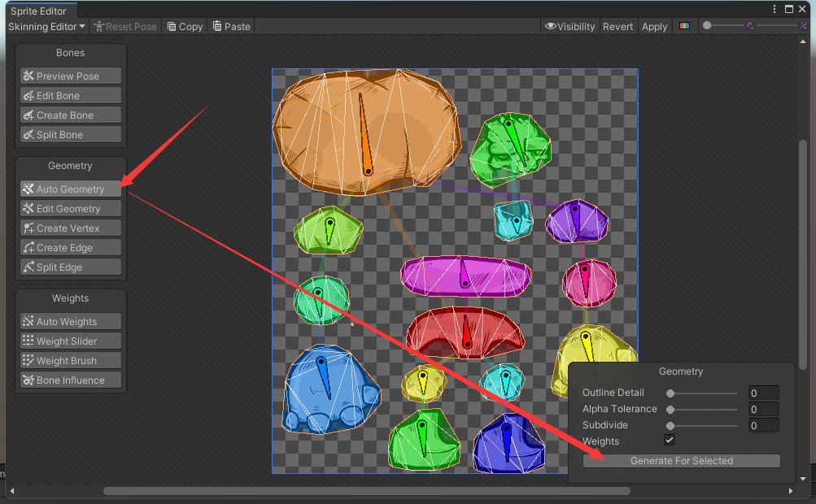This screenshot has width=816, height=504.
Task: Select the Split Bone tool
Action: 70,134
